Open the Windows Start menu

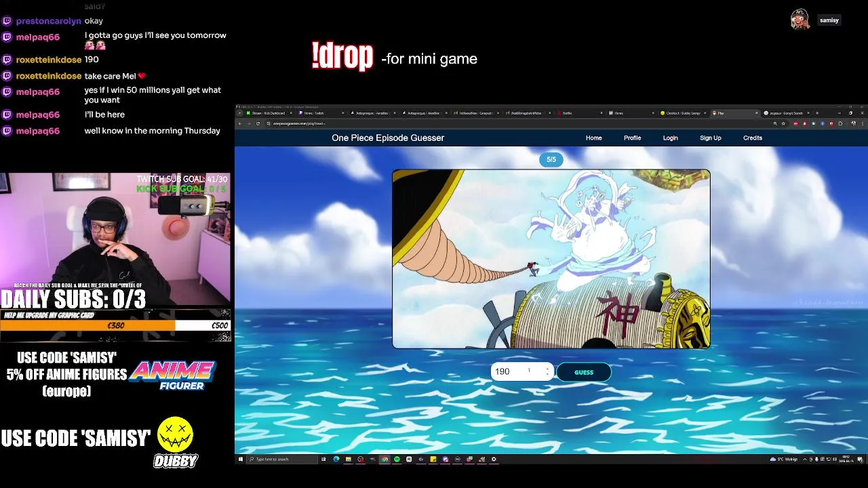(240, 460)
